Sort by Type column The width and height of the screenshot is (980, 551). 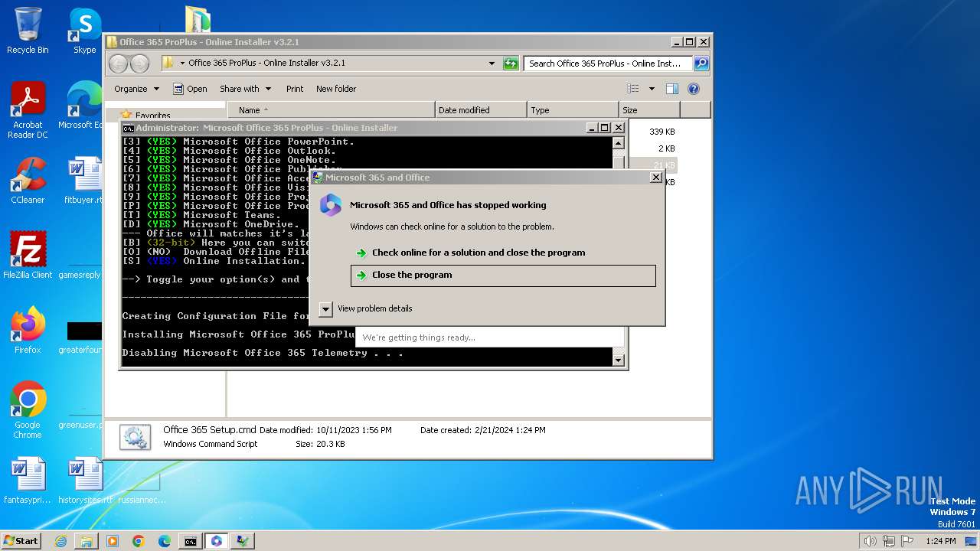(x=573, y=110)
